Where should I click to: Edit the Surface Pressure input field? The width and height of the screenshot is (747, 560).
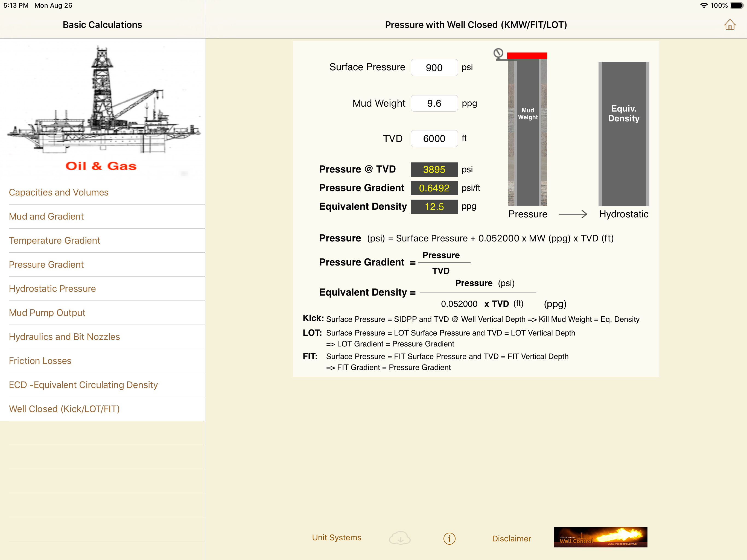click(434, 68)
